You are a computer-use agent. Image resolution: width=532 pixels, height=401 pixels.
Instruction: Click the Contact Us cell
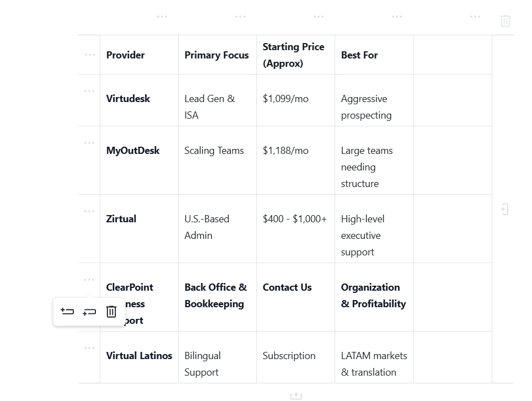pyautogui.click(x=295, y=297)
